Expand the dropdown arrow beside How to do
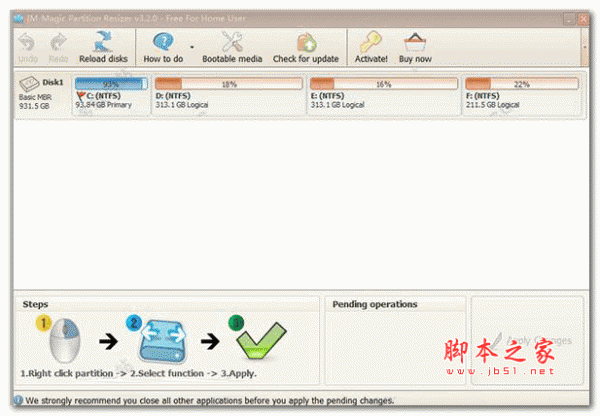The image size is (600, 416). [x=192, y=47]
